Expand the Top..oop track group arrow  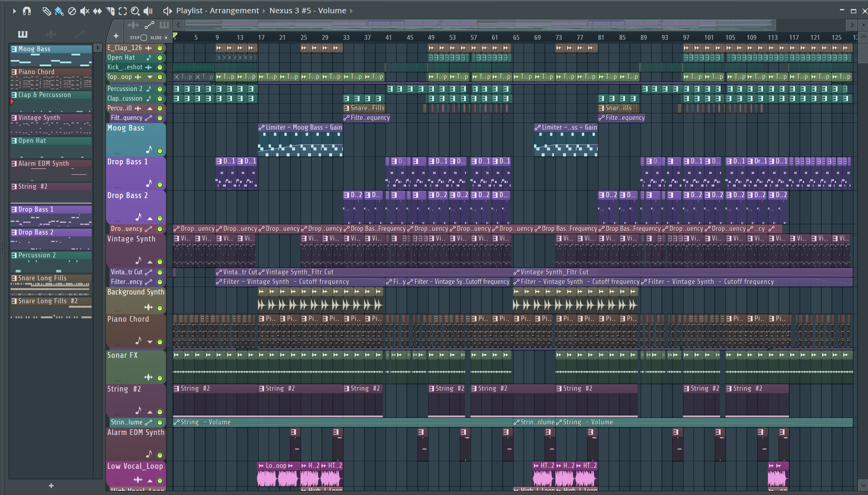150,77
